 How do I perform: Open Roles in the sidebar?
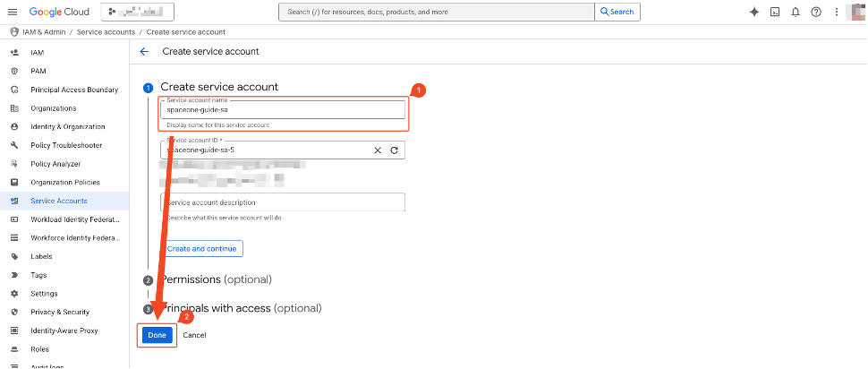point(40,349)
